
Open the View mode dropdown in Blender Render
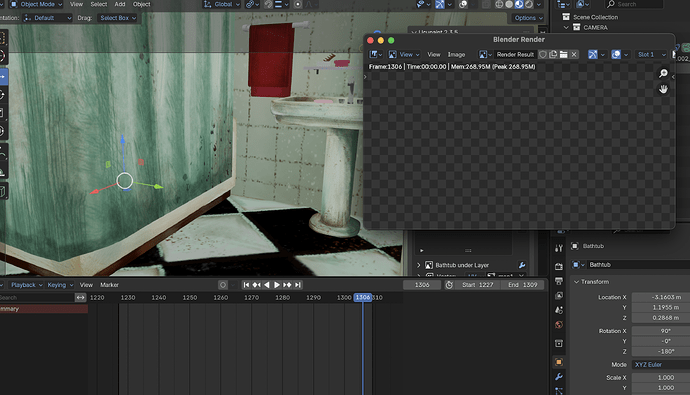click(x=404, y=55)
